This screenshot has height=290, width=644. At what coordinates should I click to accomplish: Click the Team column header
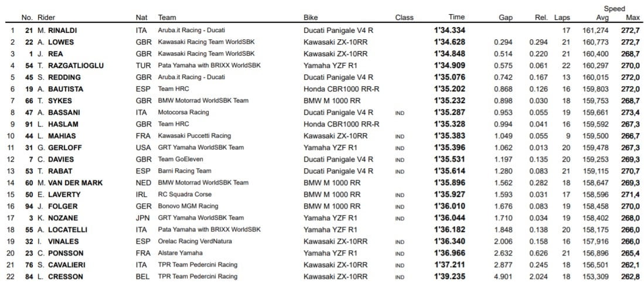(x=167, y=18)
